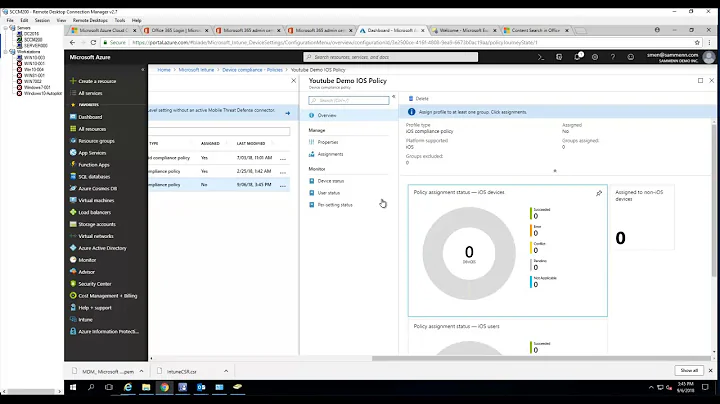720x404 pixels.
Task: Click the Windows Start button
Action: [x=73, y=387]
